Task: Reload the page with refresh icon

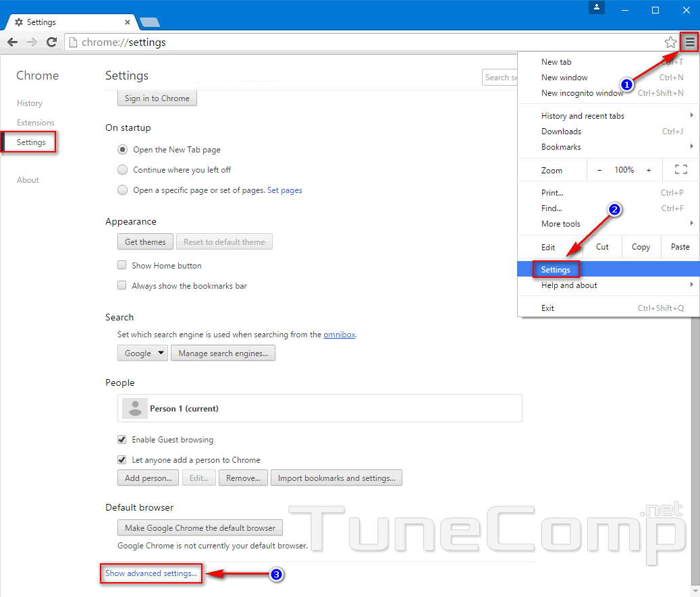Action: (52, 42)
